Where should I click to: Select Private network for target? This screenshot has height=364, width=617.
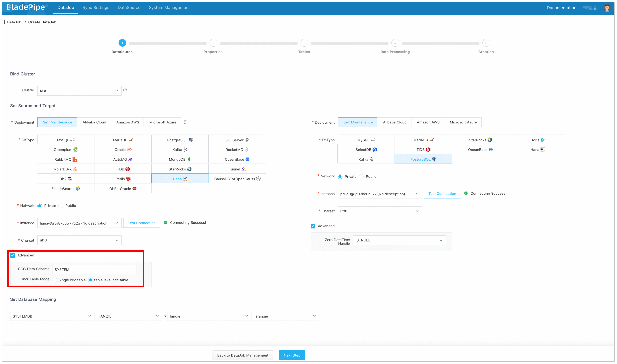340,177
